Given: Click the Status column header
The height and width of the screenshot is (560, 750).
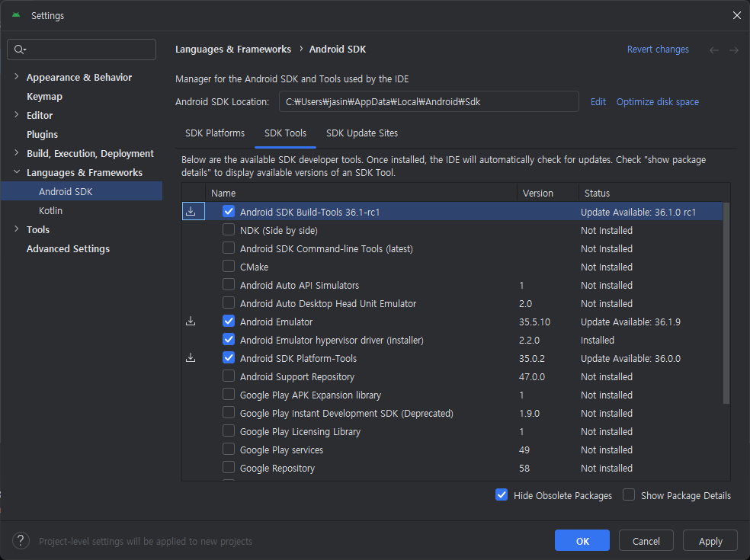Looking at the screenshot, I should click(x=654, y=193).
